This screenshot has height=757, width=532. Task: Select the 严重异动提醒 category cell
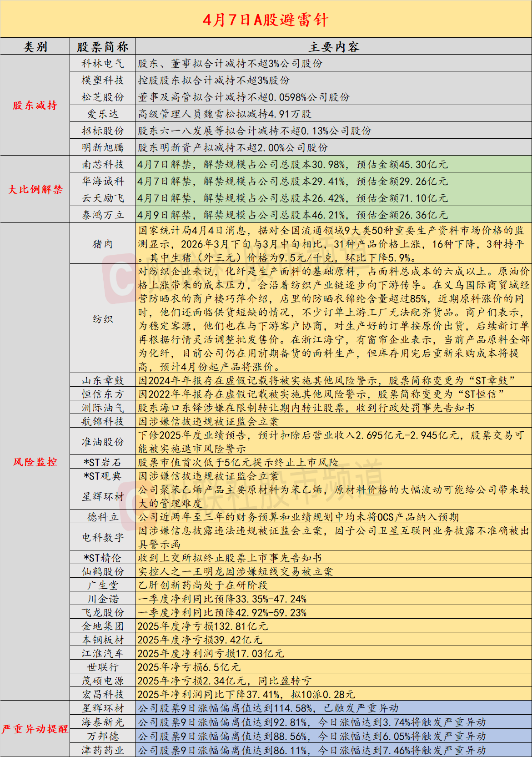(x=35, y=729)
